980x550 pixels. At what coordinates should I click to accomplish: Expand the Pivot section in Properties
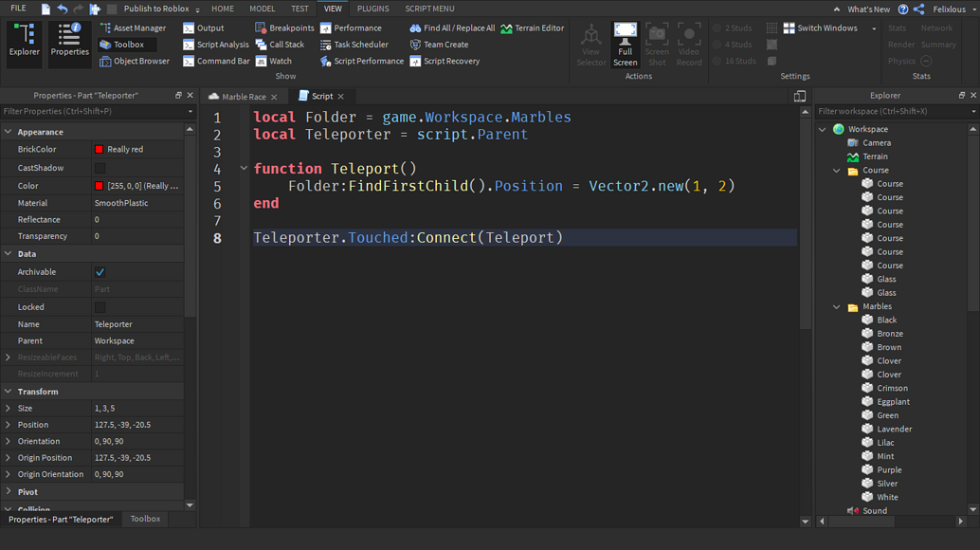point(9,491)
